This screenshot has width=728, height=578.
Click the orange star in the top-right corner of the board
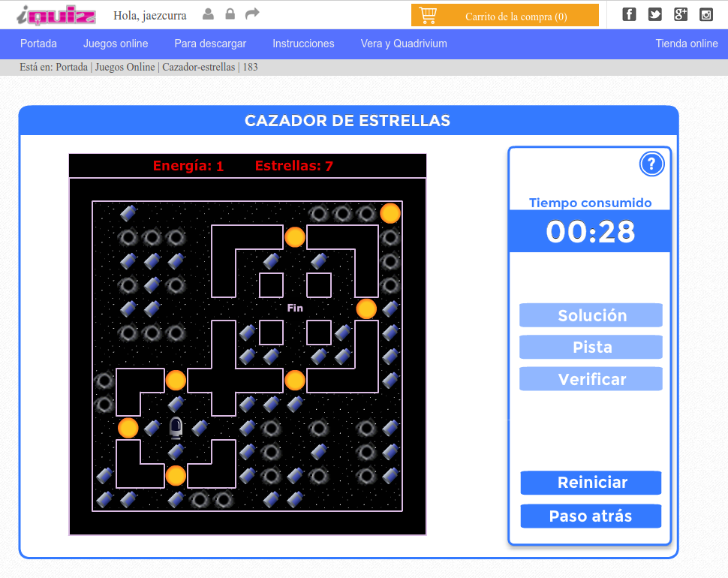(390, 213)
